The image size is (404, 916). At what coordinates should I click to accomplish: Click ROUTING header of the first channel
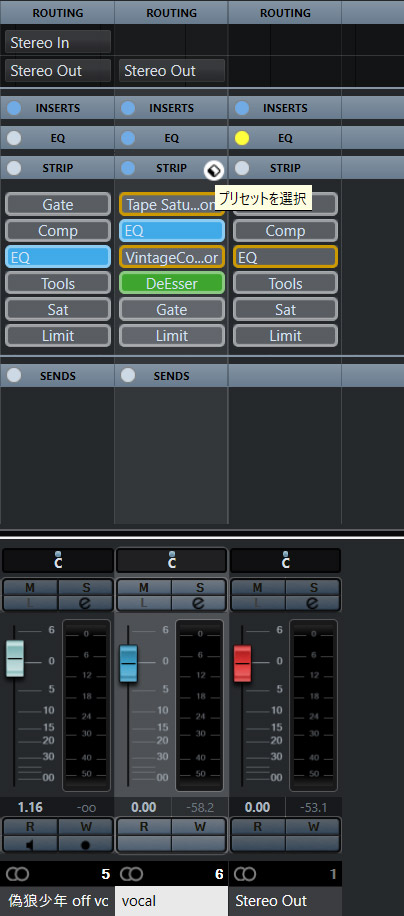[57, 12]
